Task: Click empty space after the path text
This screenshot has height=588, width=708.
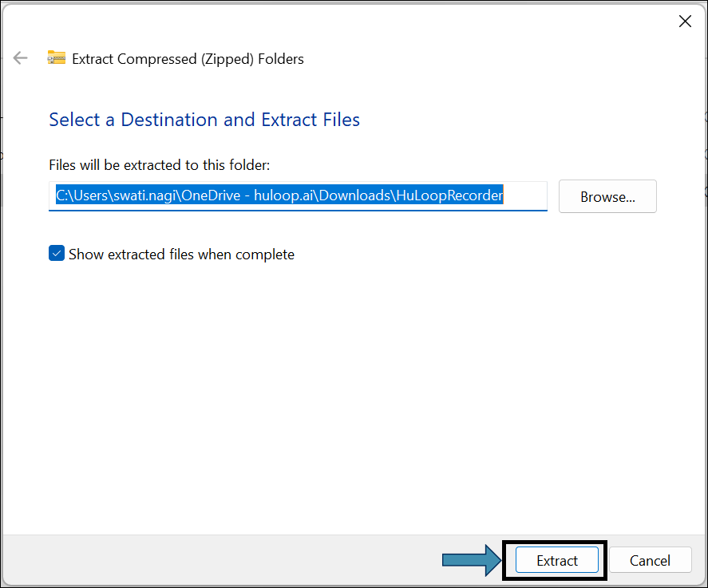Action: point(525,195)
